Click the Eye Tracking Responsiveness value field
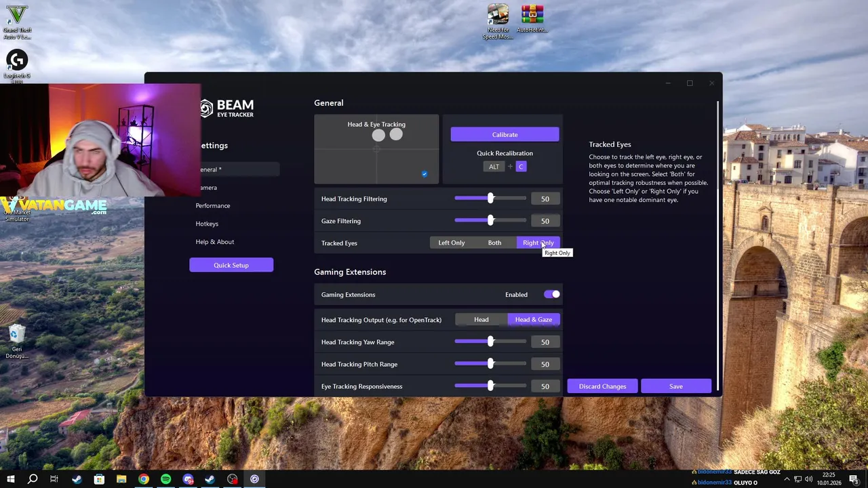This screenshot has width=868, height=488. pos(545,386)
